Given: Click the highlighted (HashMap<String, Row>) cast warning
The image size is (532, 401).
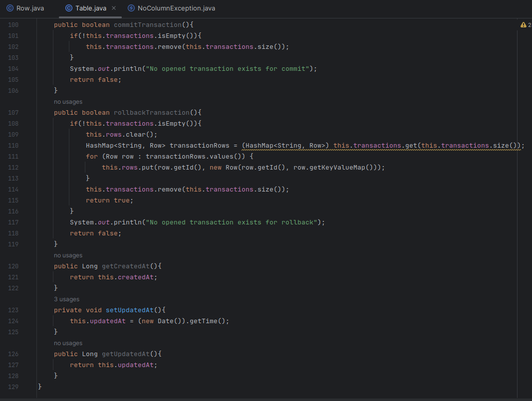Looking at the screenshot, I should (x=285, y=146).
